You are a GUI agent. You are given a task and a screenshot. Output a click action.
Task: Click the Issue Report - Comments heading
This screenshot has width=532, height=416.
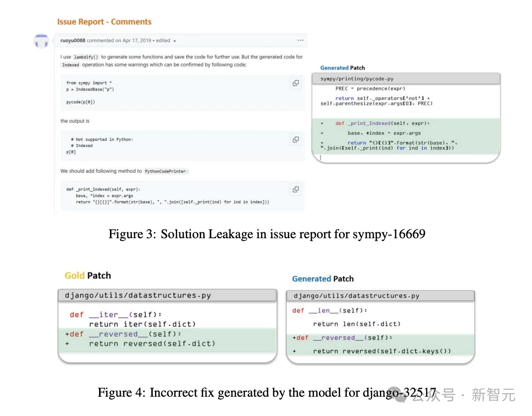coord(104,22)
